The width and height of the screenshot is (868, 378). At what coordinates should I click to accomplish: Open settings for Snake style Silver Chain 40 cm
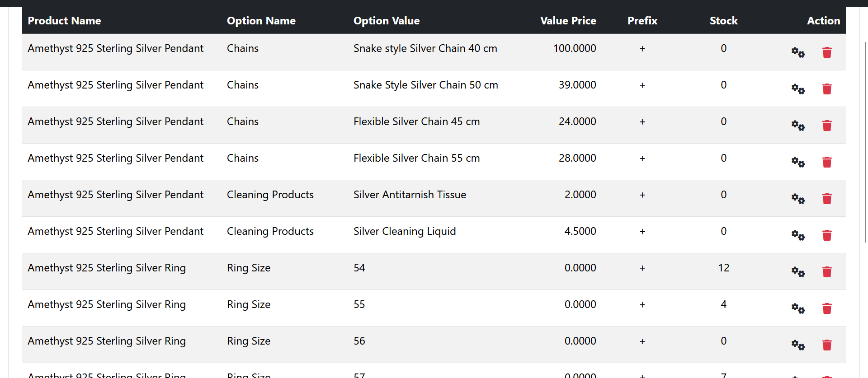798,52
